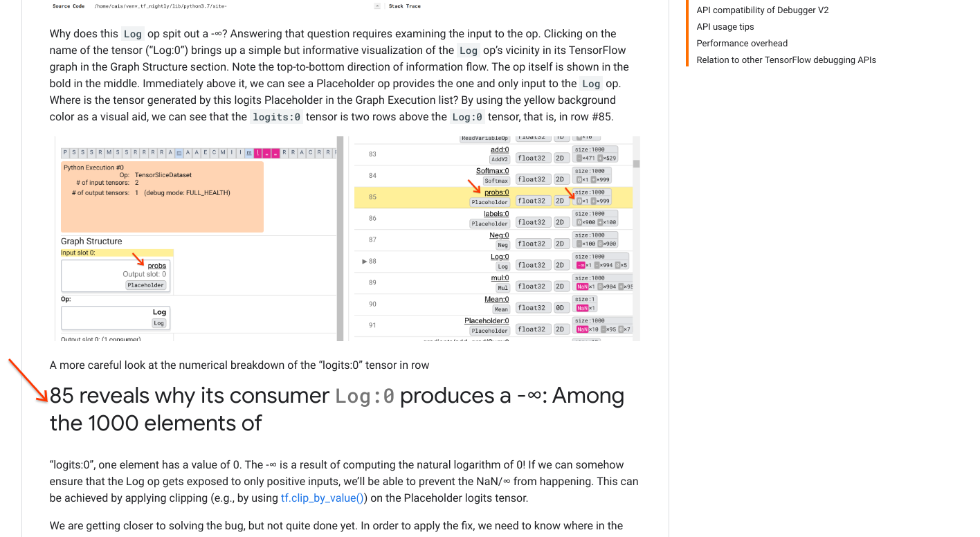Viewport: 980px width, 537px height.
Task: Select Mean:0 tensor name in row 90
Action: (496, 300)
